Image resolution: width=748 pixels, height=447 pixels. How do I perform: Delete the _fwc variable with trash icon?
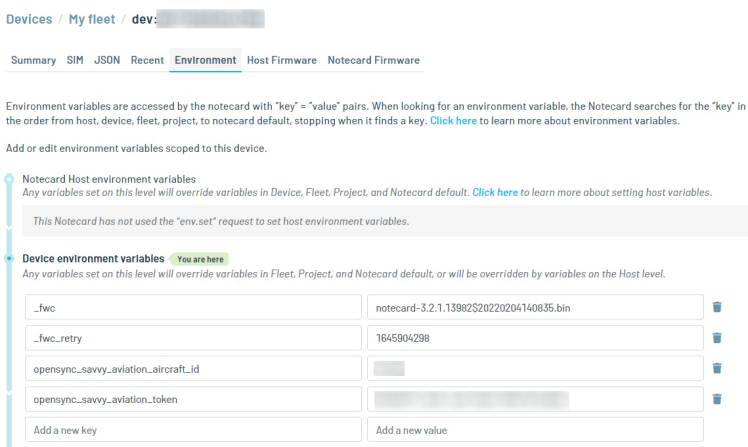(716, 307)
